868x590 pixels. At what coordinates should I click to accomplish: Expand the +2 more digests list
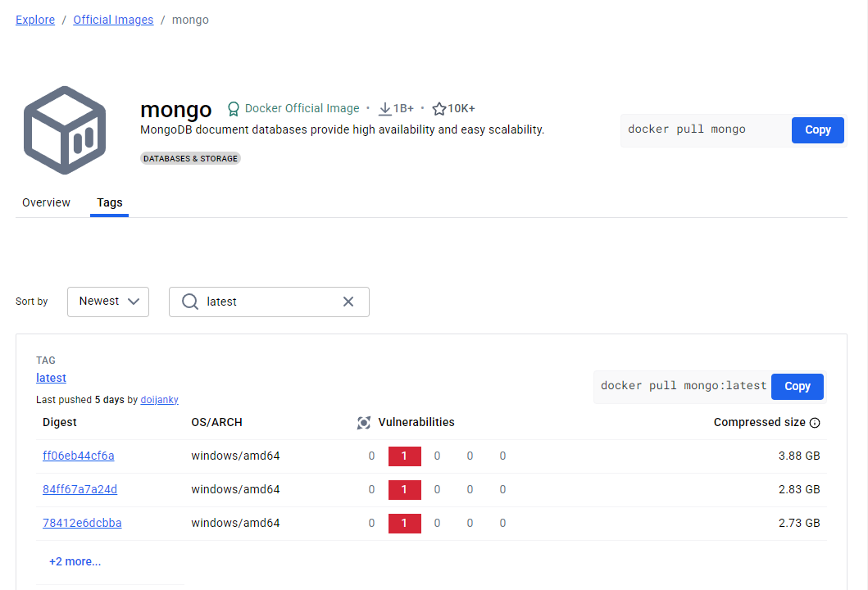click(x=75, y=562)
